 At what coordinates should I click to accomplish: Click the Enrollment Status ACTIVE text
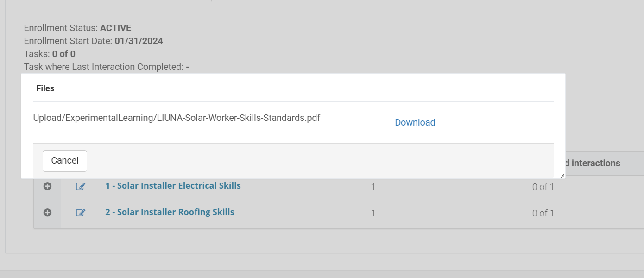[x=115, y=28]
